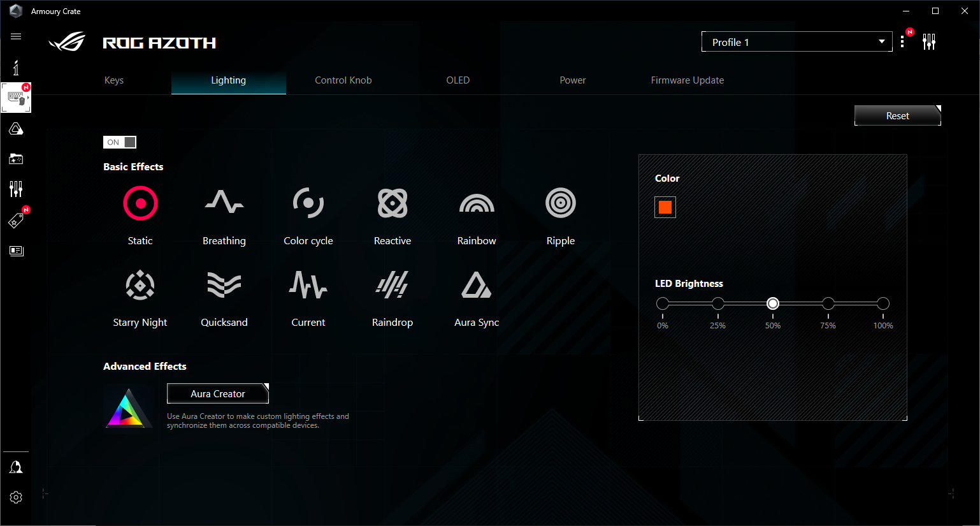Image resolution: width=980 pixels, height=526 pixels.
Task: Expand the Profile 1 dropdown
Action: pyautogui.click(x=796, y=42)
